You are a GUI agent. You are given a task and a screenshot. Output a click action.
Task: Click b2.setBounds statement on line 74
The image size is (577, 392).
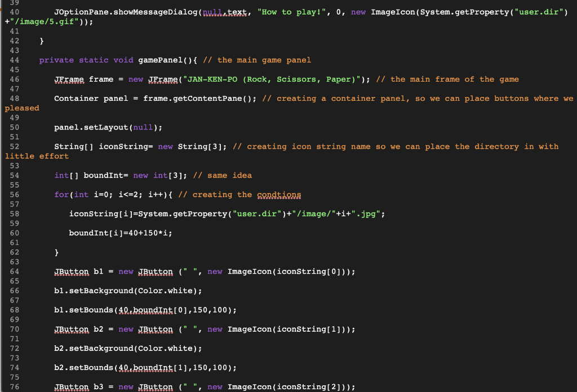click(x=145, y=368)
